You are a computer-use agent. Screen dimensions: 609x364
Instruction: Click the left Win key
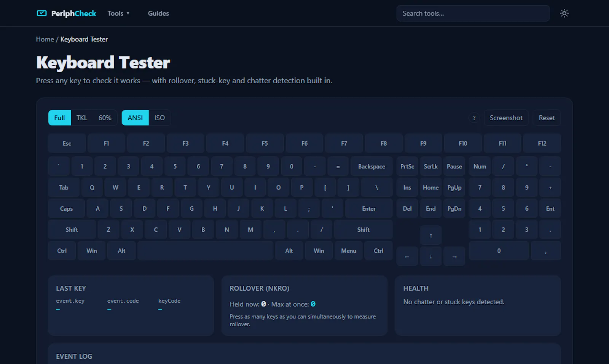[92, 251]
